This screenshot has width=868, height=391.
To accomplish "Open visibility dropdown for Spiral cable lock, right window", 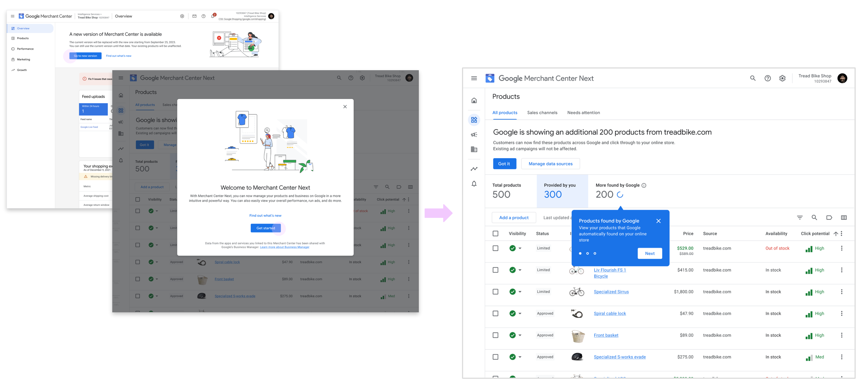I will tap(520, 314).
